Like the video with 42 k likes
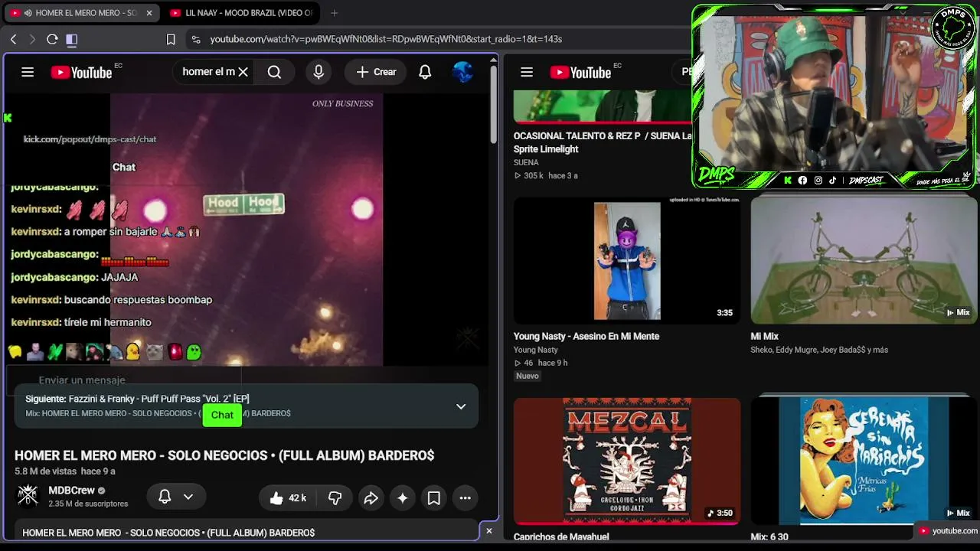 point(288,498)
